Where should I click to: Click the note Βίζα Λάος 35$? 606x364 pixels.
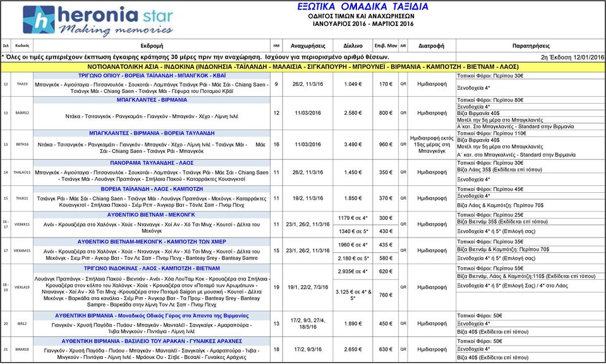pos(499,169)
